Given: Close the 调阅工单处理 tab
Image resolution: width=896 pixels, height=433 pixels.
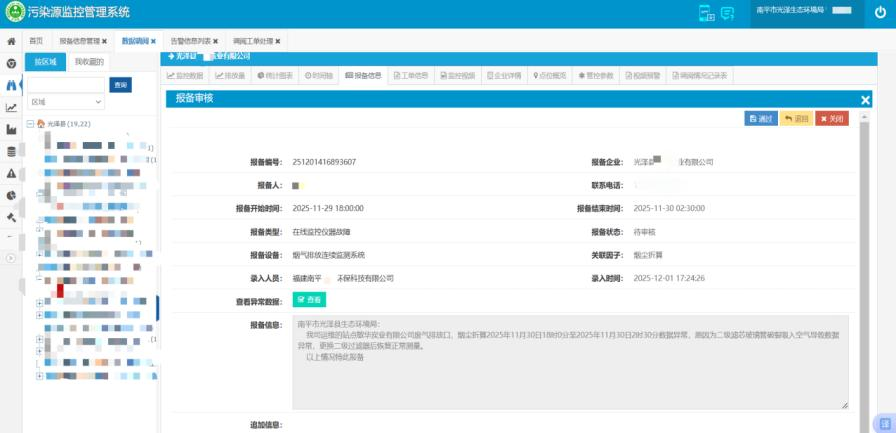Looking at the screenshot, I should (x=278, y=42).
